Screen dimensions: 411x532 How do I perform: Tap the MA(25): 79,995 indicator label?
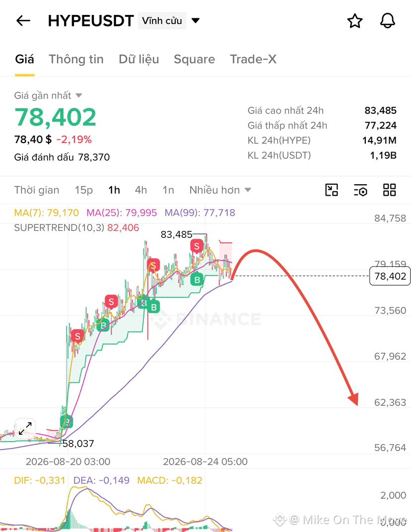(122, 213)
